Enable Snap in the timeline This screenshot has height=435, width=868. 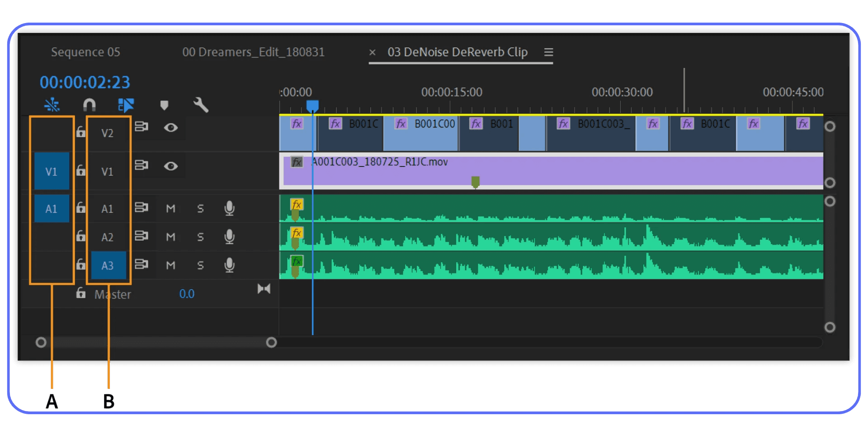pyautogui.click(x=89, y=105)
